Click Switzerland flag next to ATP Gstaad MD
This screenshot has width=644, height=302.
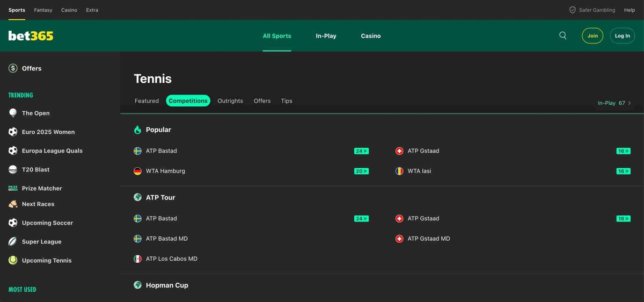click(399, 239)
